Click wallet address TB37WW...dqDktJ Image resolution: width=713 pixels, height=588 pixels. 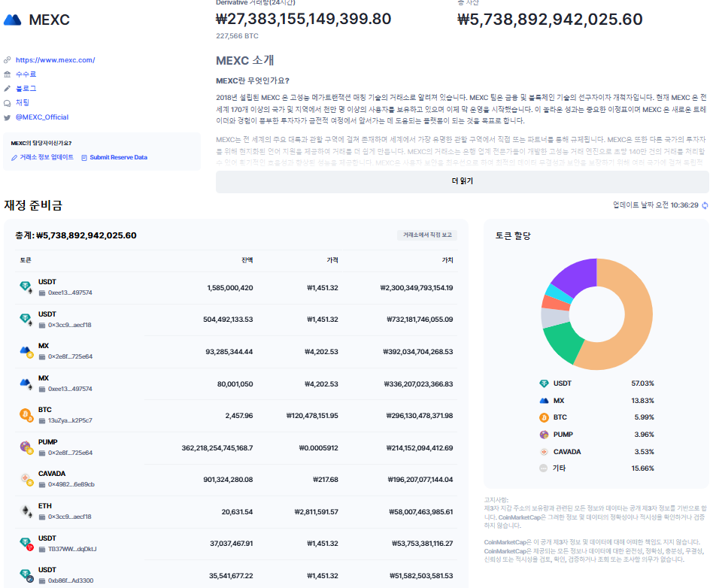(72, 550)
